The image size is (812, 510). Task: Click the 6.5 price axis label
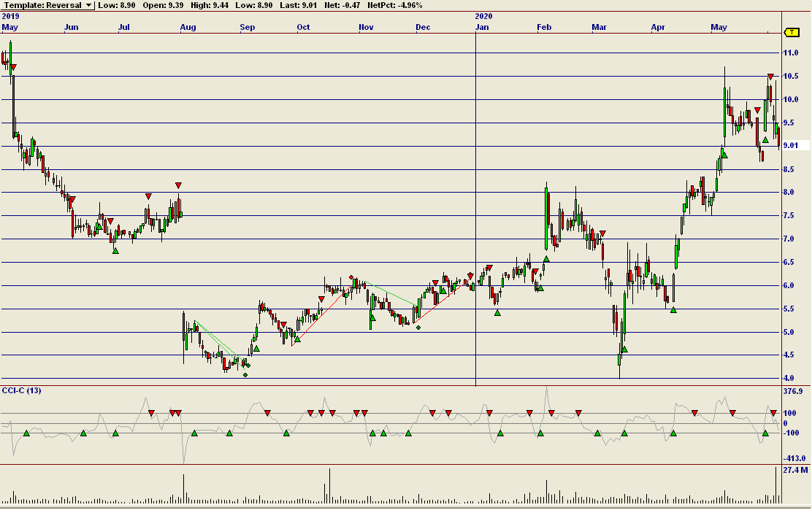(x=789, y=262)
